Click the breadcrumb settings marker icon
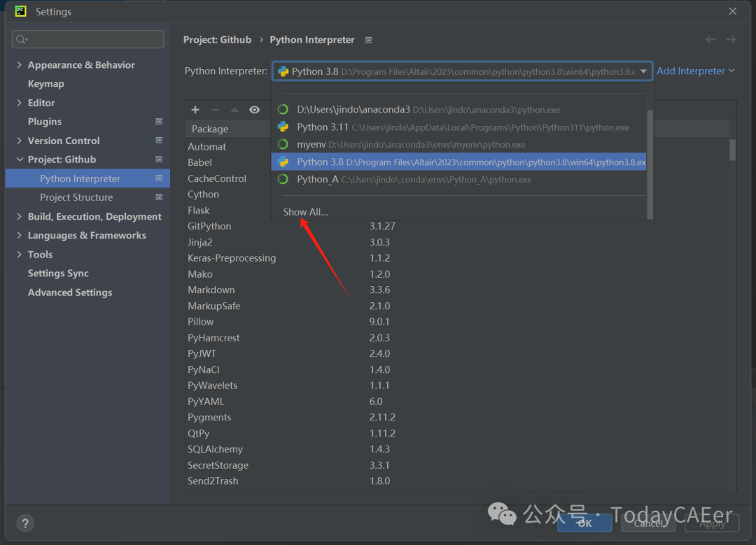 pyautogui.click(x=369, y=40)
